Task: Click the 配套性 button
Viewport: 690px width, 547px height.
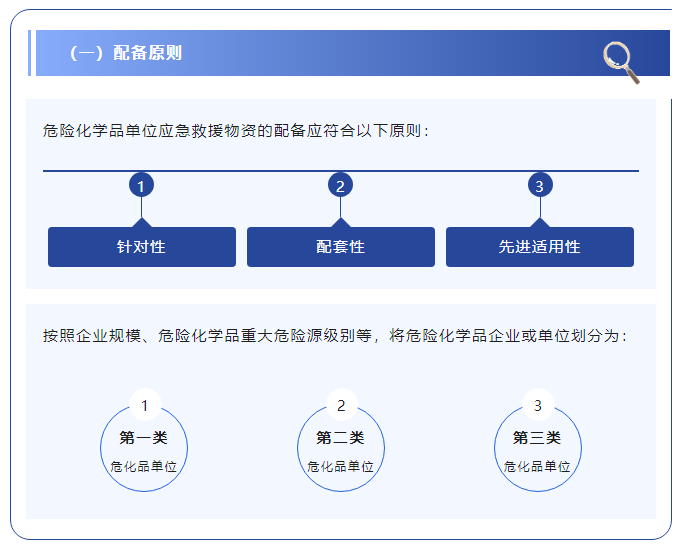Action: (340, 247)
